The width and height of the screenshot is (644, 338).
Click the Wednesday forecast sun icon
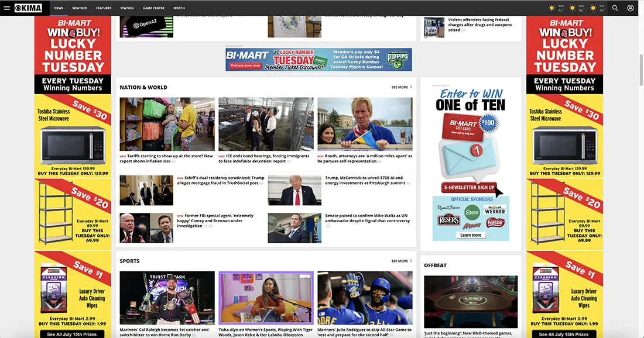tap(572, 8)
